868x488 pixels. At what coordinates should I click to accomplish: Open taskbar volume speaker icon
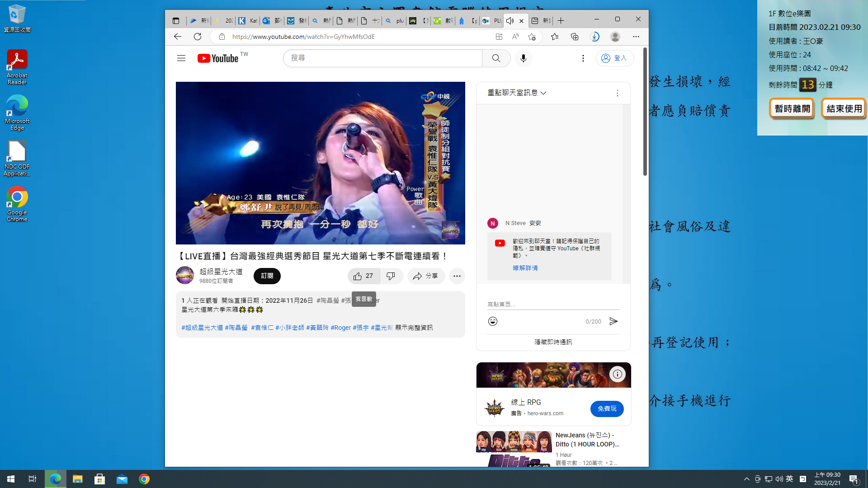(779, 479)
